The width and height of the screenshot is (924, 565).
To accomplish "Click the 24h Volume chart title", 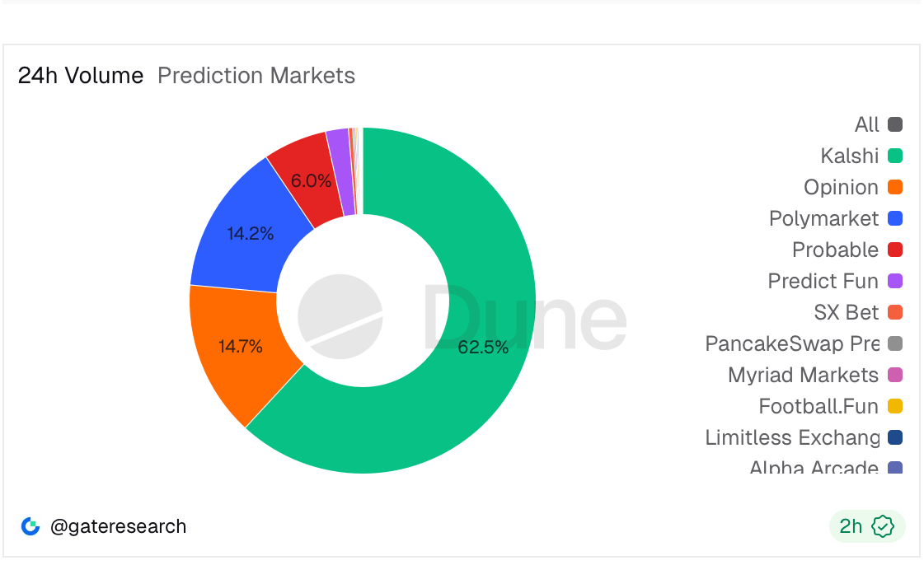I will click(x=81, y=76).
